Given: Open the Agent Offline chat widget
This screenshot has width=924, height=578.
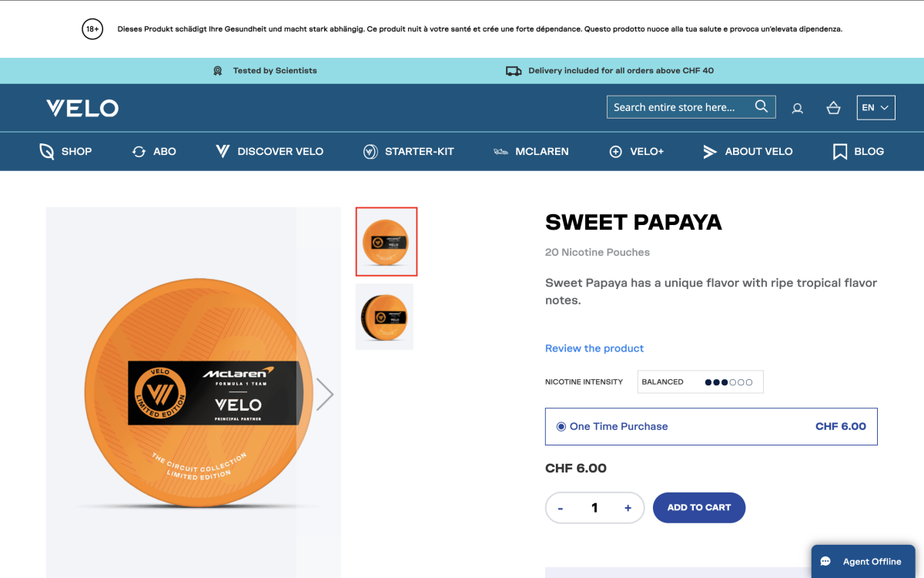Looking at the screenshot, I should coord(863,562).
